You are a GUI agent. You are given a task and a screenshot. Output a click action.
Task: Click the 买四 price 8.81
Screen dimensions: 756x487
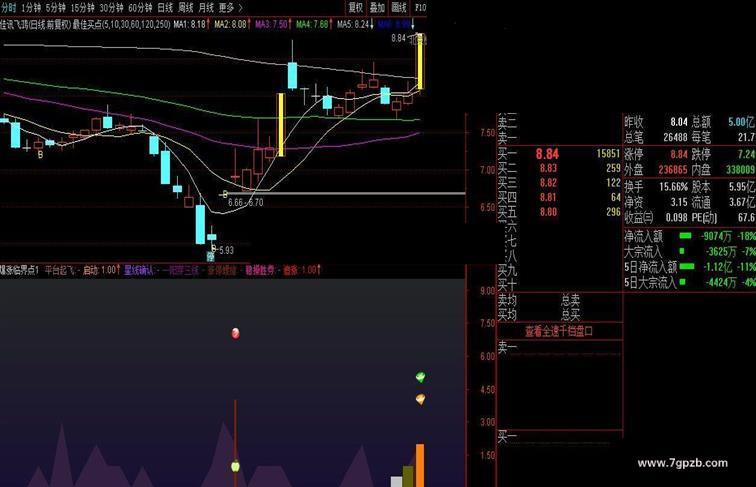click(548, 197)
